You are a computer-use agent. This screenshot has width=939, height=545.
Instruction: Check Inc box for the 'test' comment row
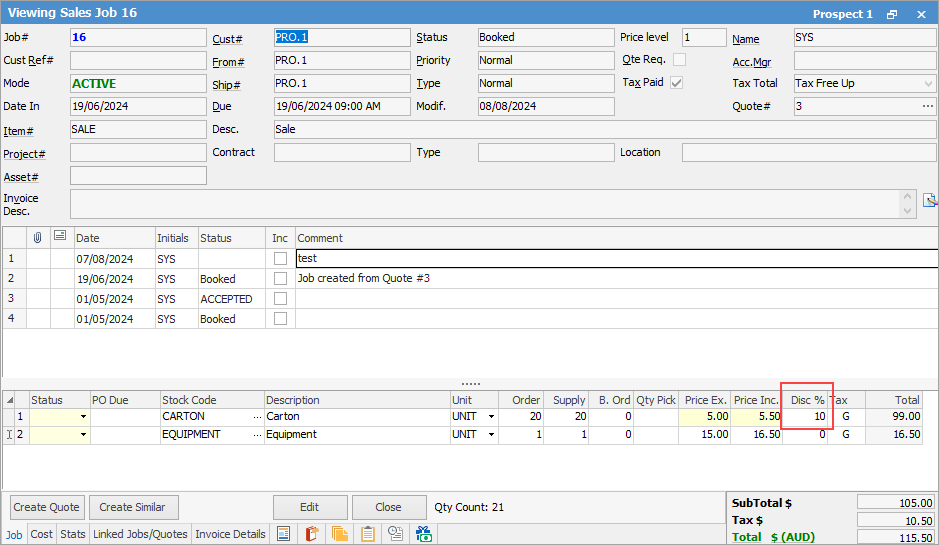280,259
